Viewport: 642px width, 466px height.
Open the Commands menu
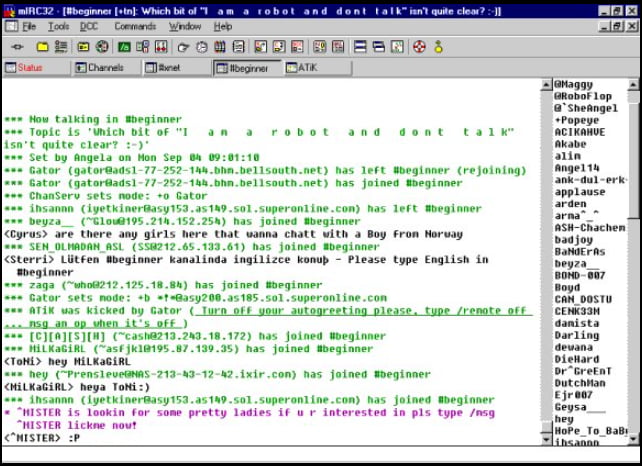(x=134, y=26)
